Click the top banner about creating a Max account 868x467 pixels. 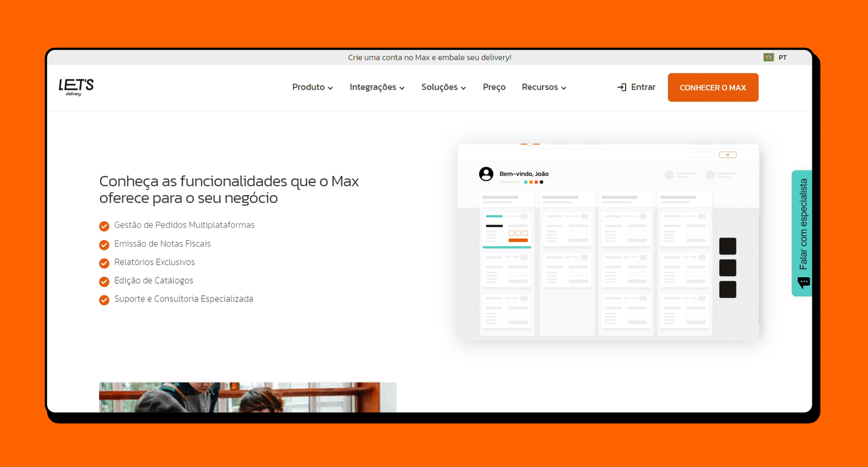click(x=429, y=57)
